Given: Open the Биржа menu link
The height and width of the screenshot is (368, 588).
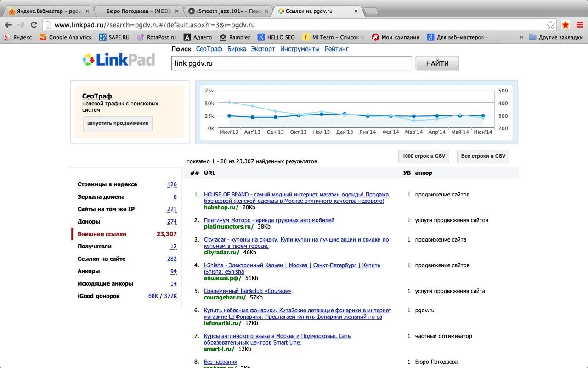Looking at the screenshot, I should click(x=237, y=49).
